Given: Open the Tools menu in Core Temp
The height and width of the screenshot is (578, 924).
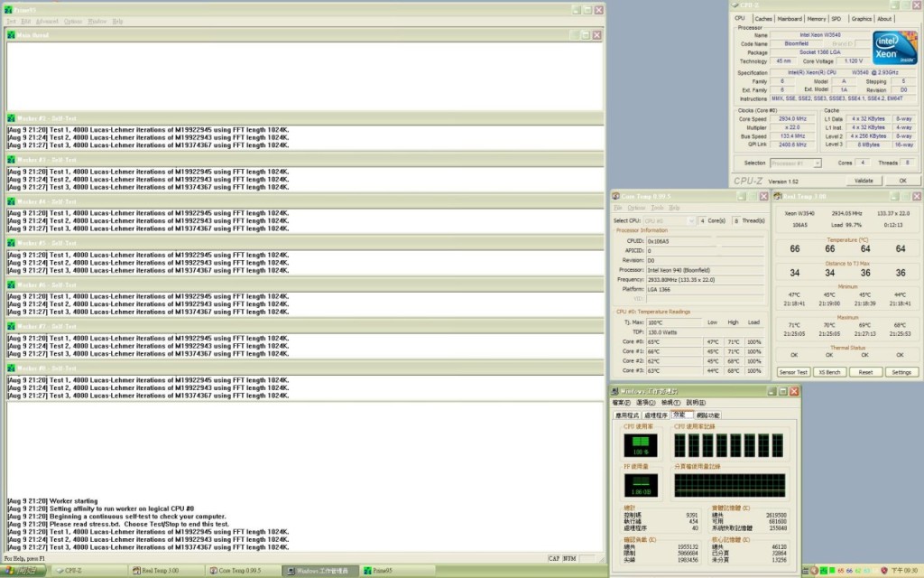Looking at the screenshot, I should [657, 208].
